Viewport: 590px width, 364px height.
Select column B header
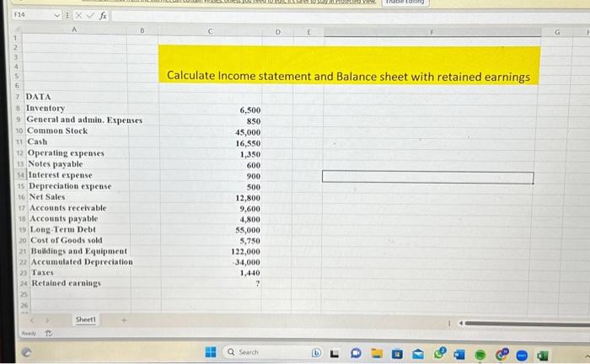pyautogui.click(x=142, y=30)
